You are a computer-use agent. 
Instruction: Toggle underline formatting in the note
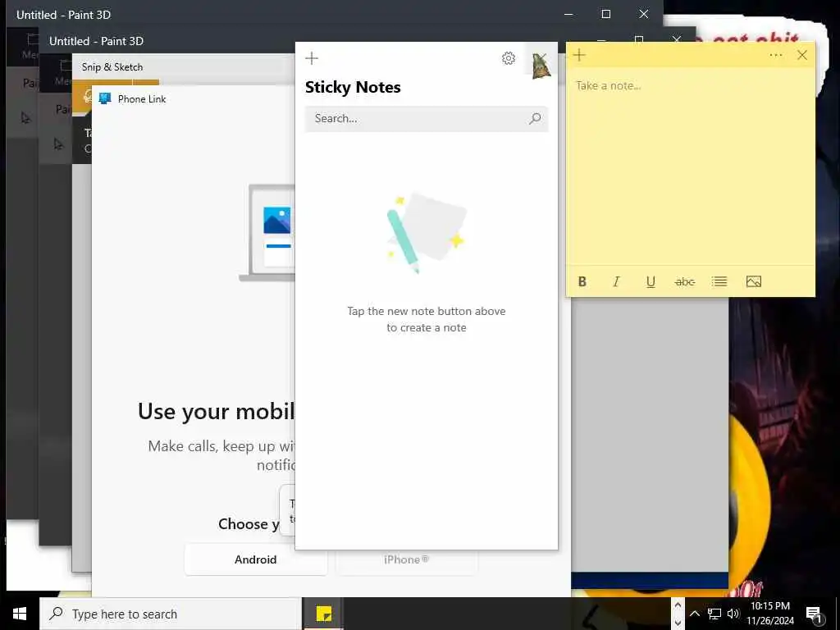click(x=651, y=282)
